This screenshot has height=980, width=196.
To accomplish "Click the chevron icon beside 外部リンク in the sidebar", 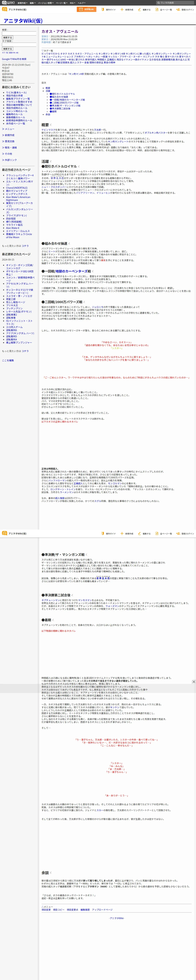I will point(3,160).
